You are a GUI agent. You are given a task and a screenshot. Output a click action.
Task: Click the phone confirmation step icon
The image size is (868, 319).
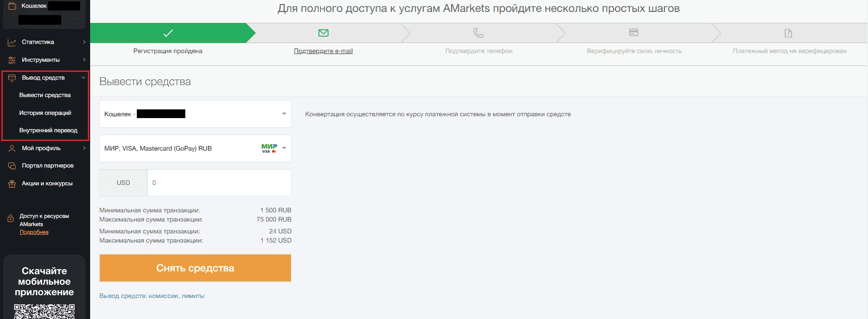pyautogui.click(x=479, y=33)
